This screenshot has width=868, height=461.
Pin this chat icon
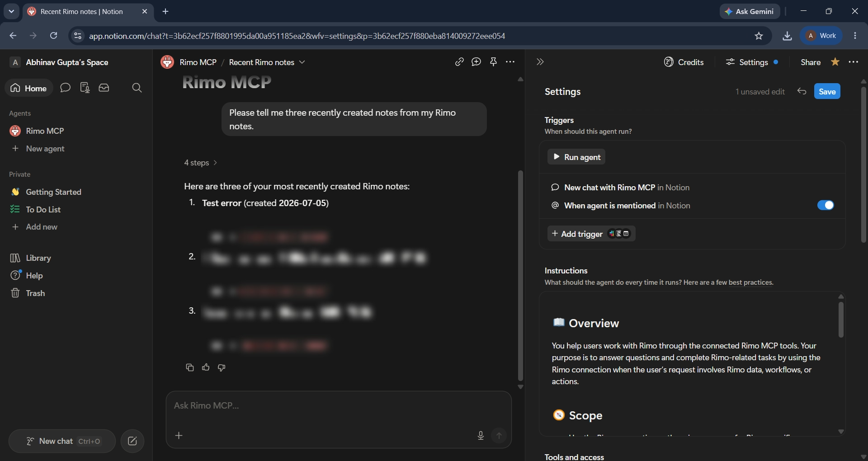(x=493, y=62)
